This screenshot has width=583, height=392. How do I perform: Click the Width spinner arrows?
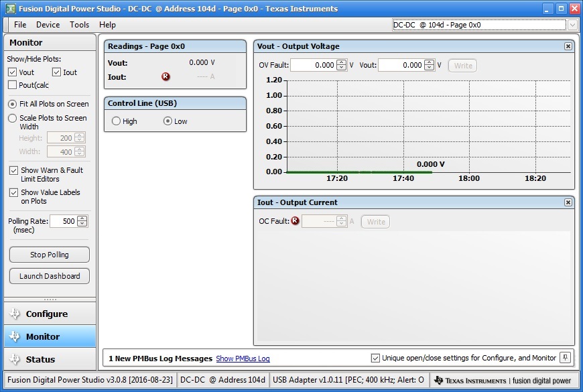(80, 151)
